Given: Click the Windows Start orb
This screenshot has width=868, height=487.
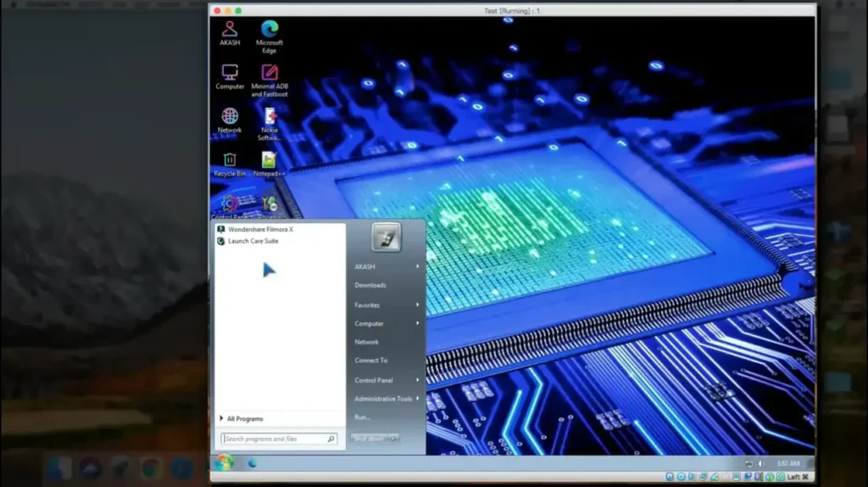Looking at the screenshot, I should click(224, 462).
